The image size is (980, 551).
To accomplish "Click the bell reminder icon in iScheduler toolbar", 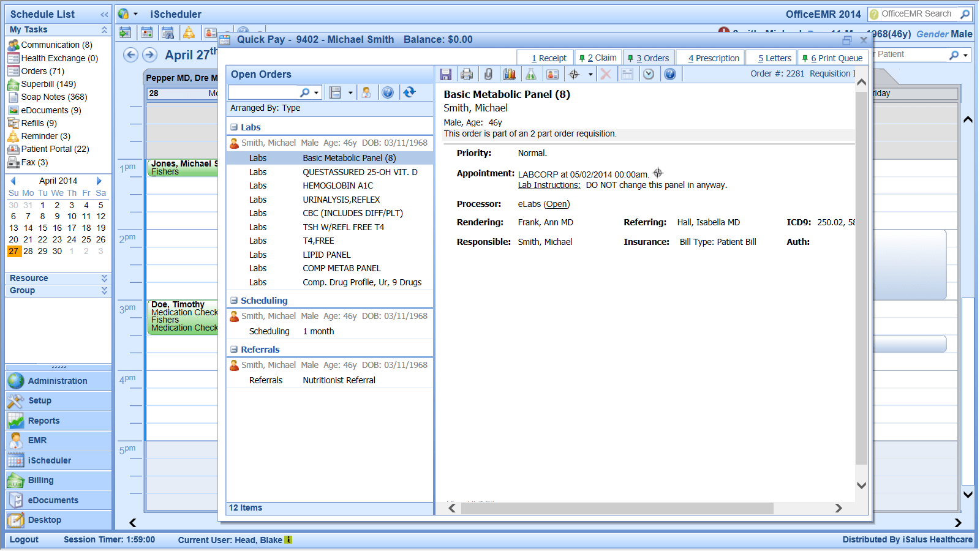I will [189, 33].
